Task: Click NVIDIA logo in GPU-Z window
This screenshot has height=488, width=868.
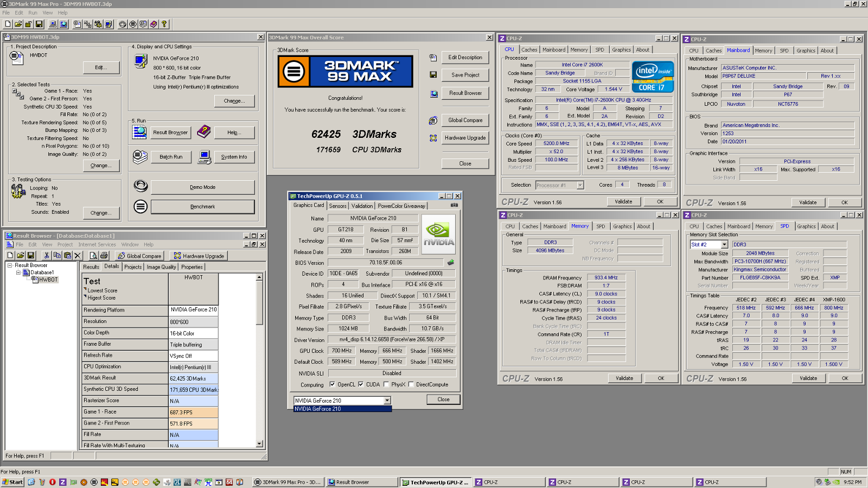Action: pyautogui.click(x=438, y=233)
